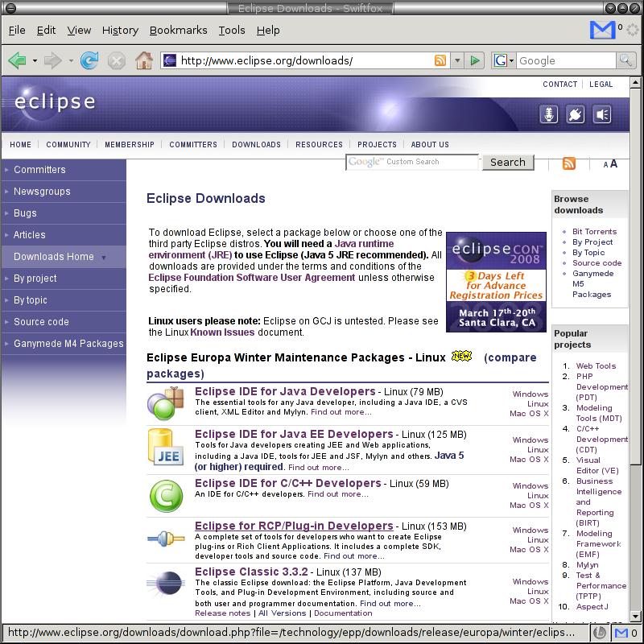Click the Google search engine icon

(x=500, y=61)
